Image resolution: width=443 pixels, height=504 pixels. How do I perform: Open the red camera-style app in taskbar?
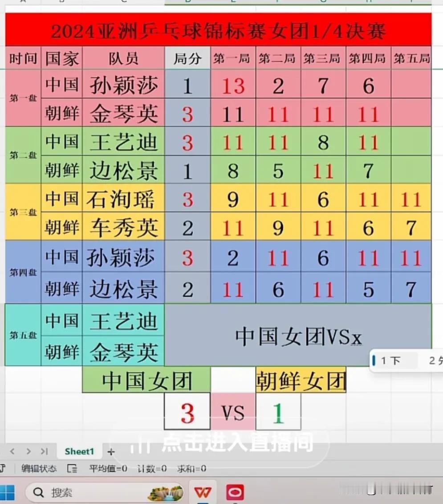(235, 492)
